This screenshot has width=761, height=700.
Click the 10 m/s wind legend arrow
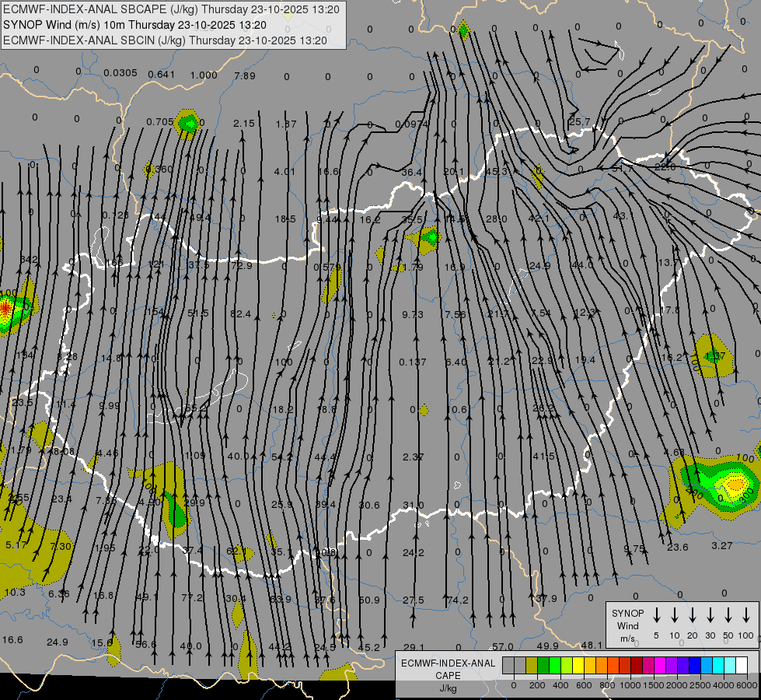(674, 615)
